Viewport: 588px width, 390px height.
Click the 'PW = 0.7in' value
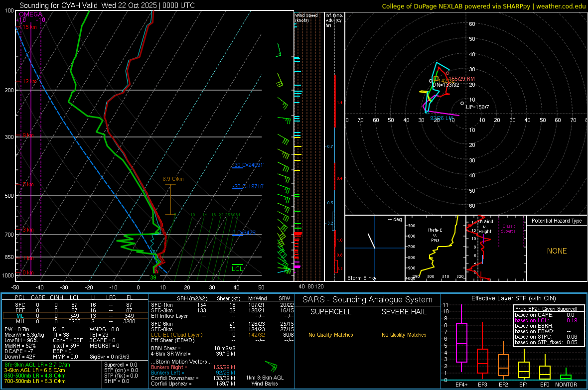[x=17, y=329]
